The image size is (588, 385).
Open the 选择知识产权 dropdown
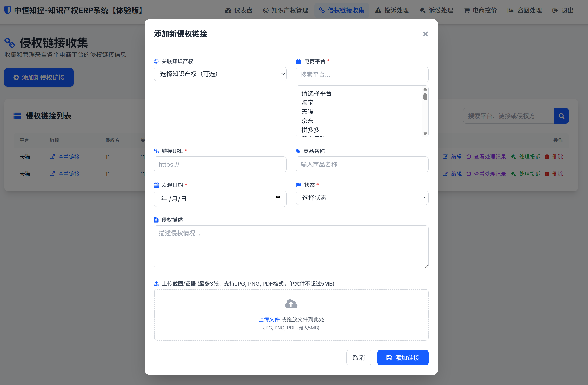pos(220,74)
